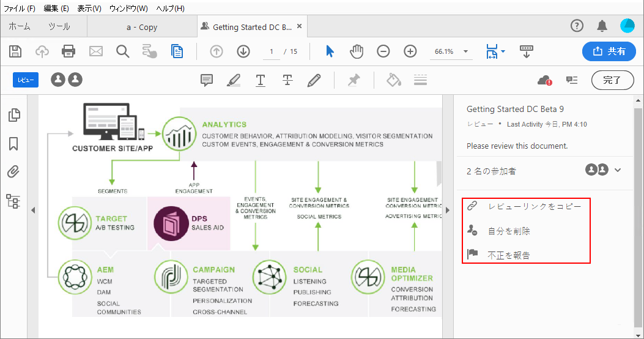Click the line thickness icon

[x=420, y=80]
